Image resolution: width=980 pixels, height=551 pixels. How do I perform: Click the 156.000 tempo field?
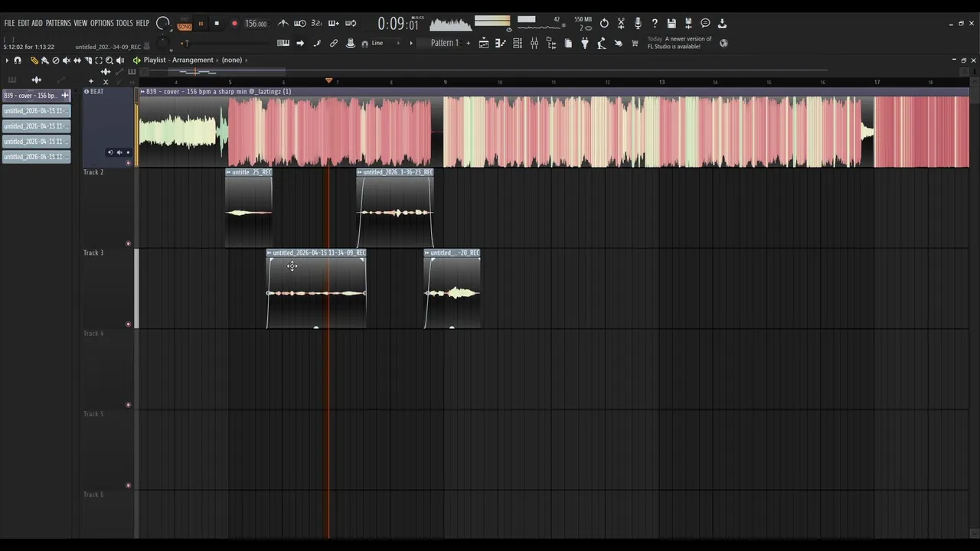(x=256, y=24)
